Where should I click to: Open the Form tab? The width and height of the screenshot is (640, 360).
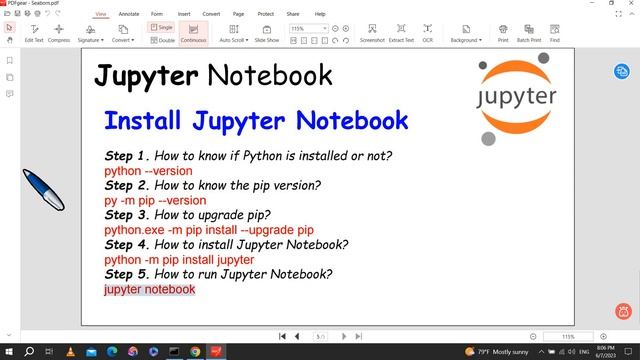[x=157, y=14]
